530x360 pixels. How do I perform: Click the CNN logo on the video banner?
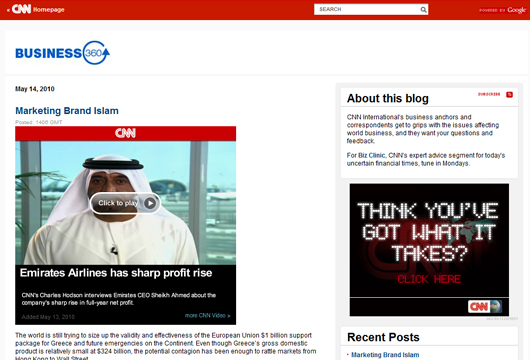[x=125, y=133]
